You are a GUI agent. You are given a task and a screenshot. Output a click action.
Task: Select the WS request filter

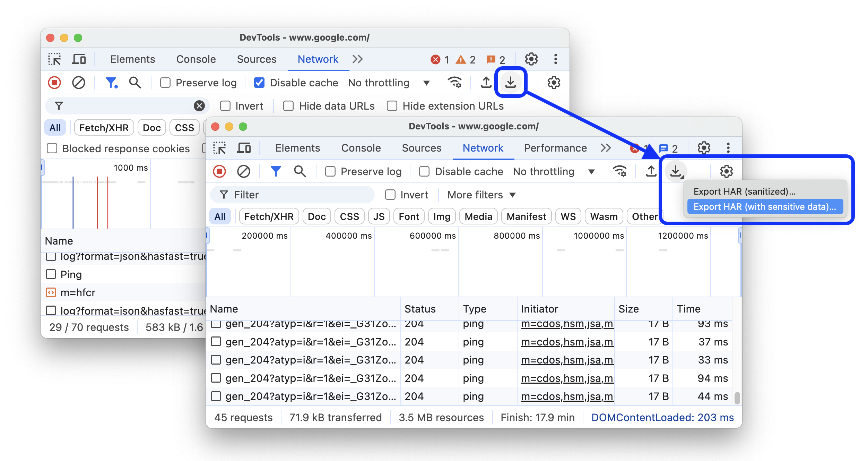(x=568, y=216)
